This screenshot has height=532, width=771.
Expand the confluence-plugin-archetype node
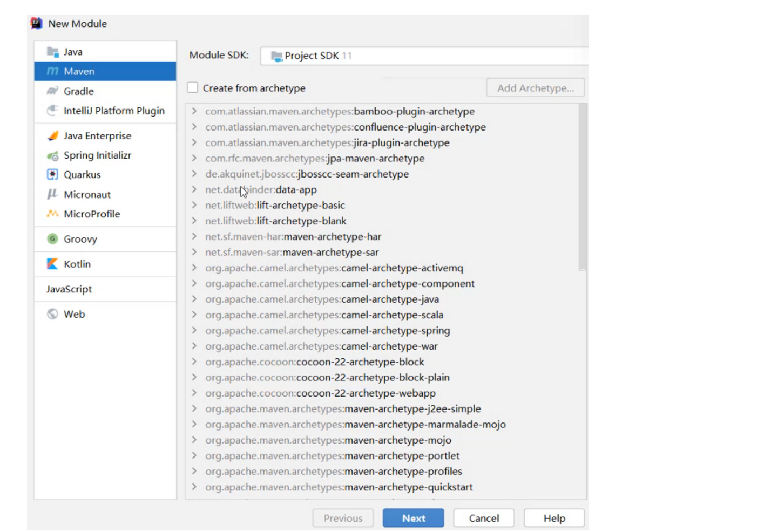tap(194, 127)
